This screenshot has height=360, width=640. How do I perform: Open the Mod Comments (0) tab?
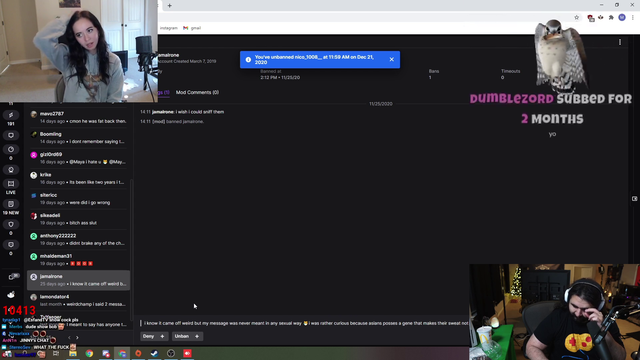tap(197, 92)
